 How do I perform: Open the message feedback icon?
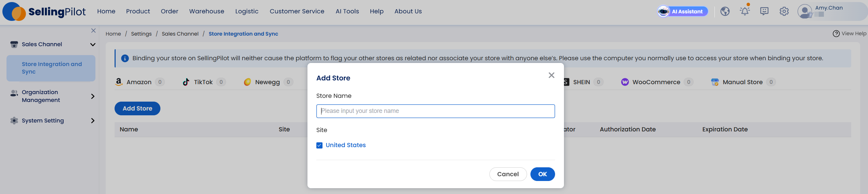(x=764, y=11)
